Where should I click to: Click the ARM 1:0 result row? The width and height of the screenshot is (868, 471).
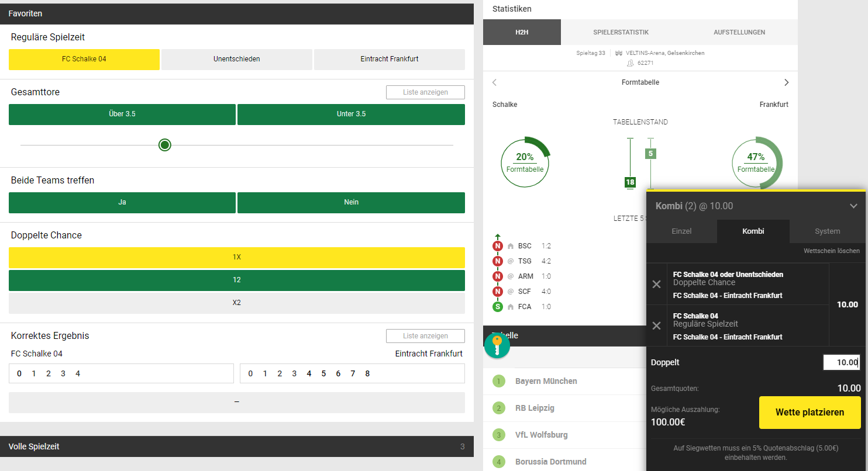pos(522,276)
